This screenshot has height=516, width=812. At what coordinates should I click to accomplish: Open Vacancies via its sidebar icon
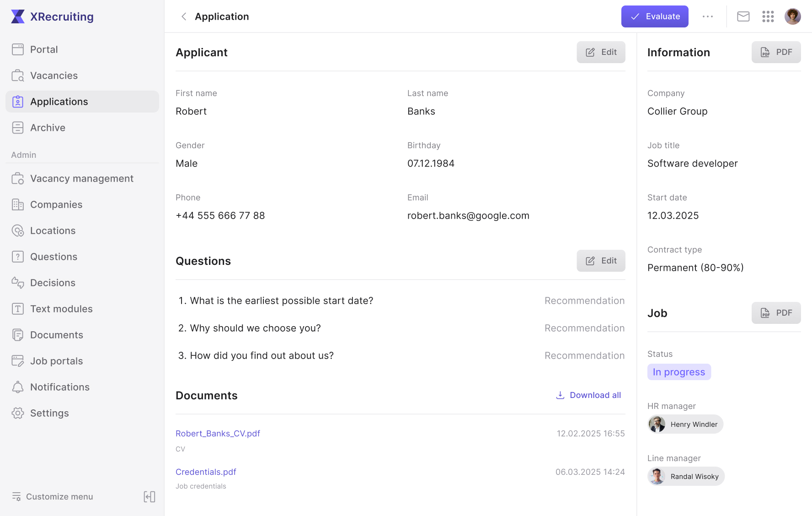[18, 75]
